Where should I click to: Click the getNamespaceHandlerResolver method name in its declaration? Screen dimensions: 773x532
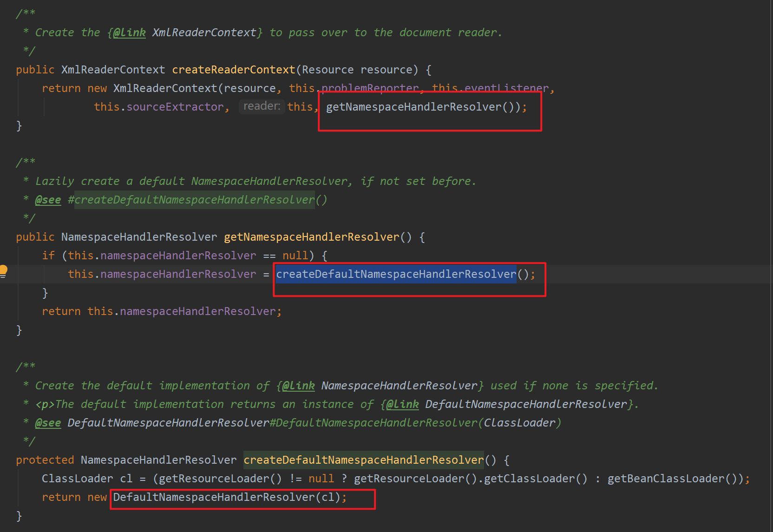point(312,237)
